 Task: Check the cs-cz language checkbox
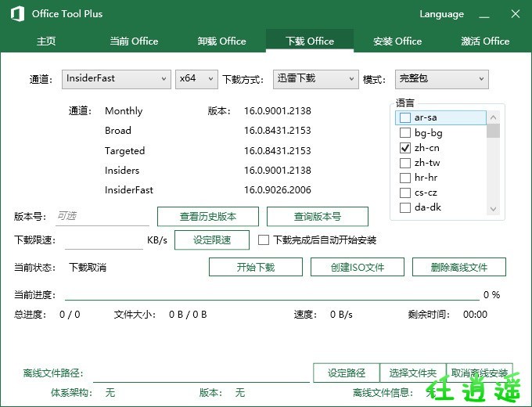point(405,193)
